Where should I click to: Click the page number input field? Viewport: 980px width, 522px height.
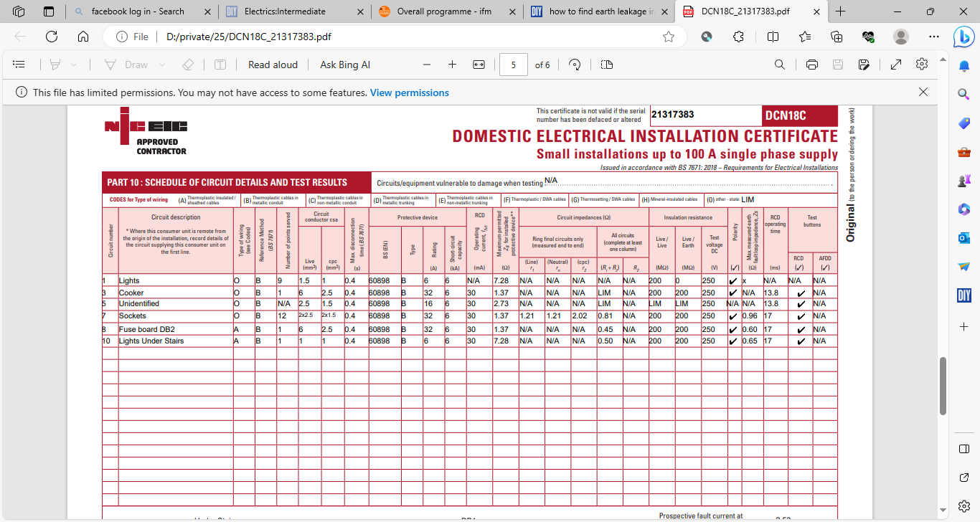(514, 65)
